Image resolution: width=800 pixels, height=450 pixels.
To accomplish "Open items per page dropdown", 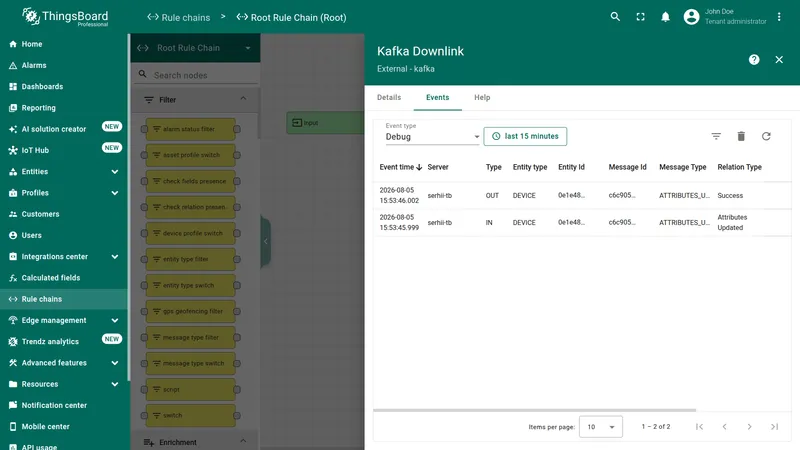I will click(601, 427).
